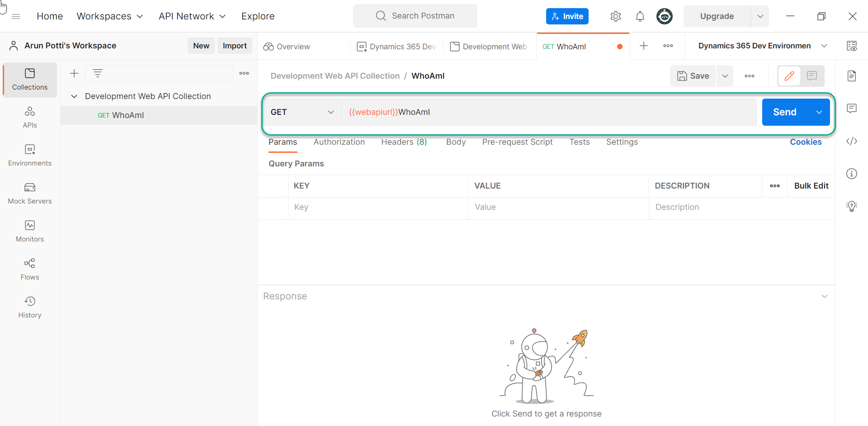Open the Flows panel
Viewport: 868px width, 426px height.
coord(29,269)
